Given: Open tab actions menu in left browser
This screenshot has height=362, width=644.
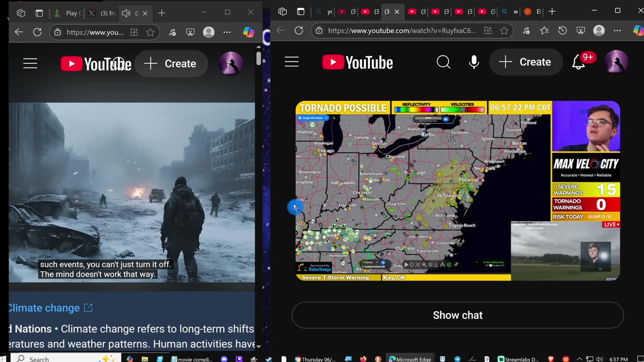Looking at the screenshot, I should 39,13.
